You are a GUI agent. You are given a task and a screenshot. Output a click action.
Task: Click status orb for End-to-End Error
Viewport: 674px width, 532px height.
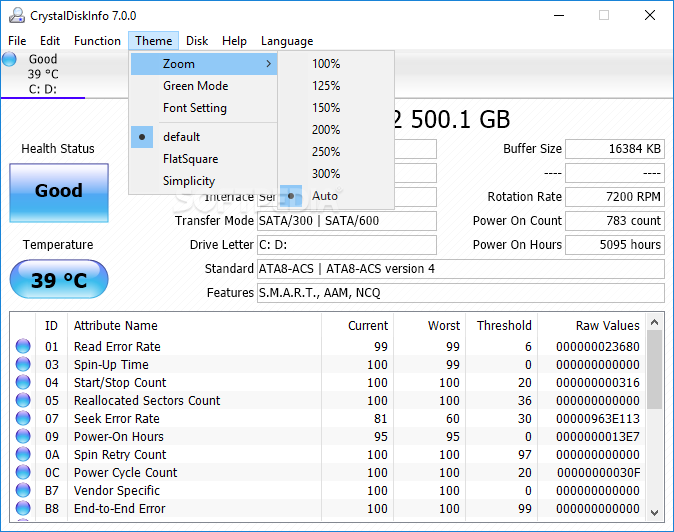click(23, 509)
